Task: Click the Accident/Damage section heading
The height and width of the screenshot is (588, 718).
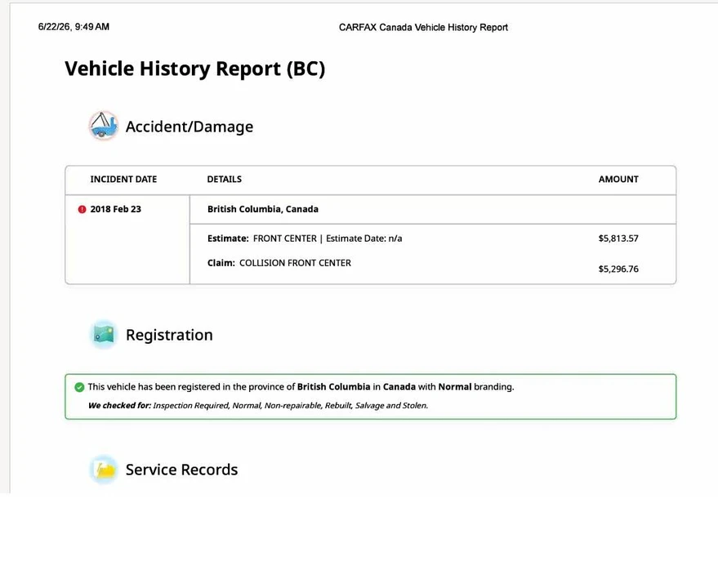Action: 190,127
